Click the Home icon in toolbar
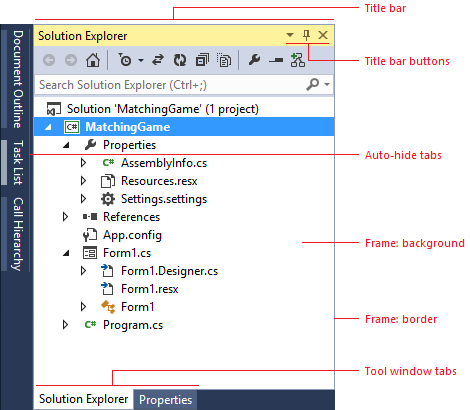 (x=93, y=60)
